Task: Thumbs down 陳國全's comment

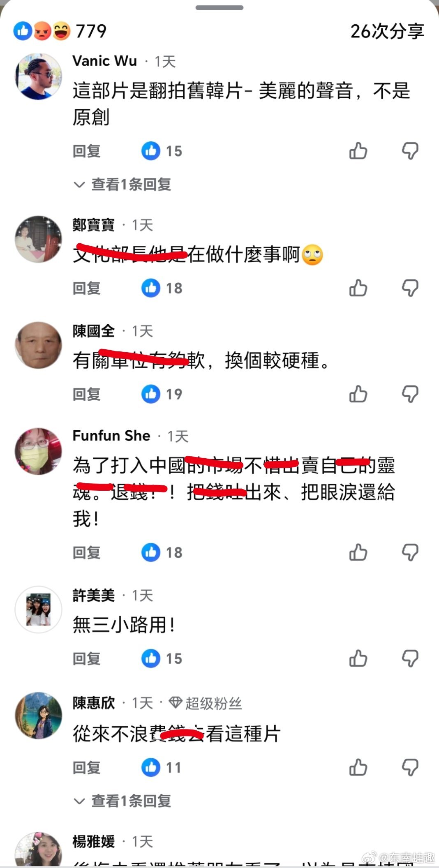Action: click(410, 394)
